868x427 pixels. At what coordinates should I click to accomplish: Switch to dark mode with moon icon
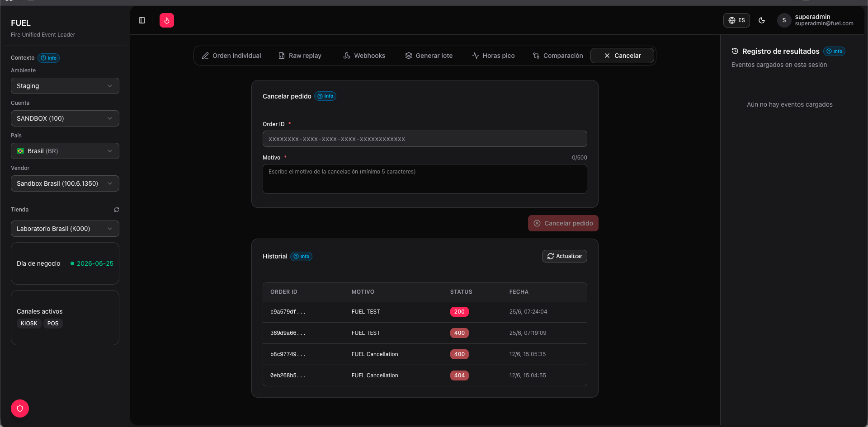[x=762, y=20]
